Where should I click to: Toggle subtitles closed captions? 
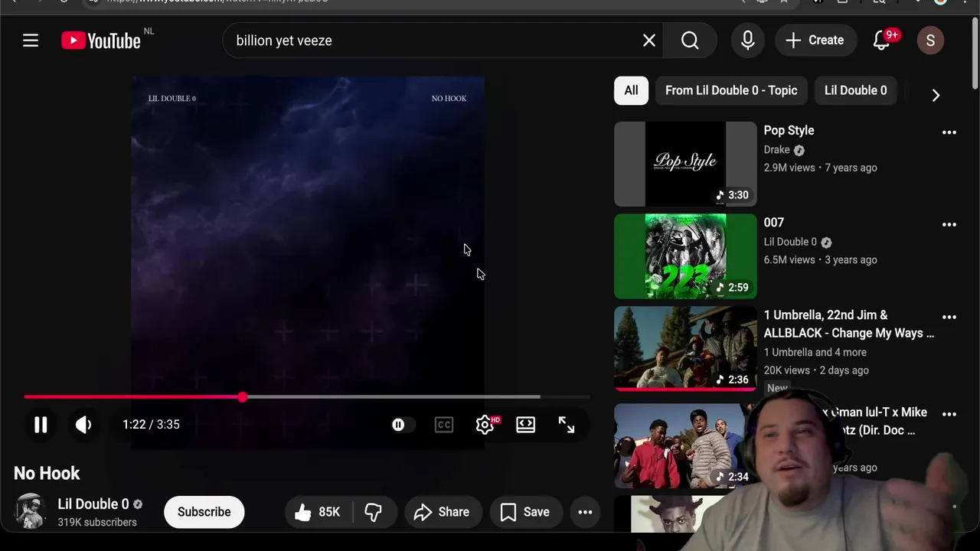[444, 425]
